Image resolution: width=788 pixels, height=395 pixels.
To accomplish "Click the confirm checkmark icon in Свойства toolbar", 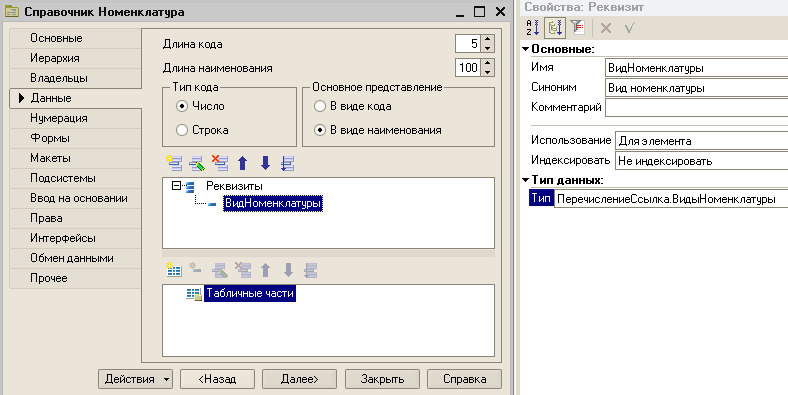I will coord(629,28).
